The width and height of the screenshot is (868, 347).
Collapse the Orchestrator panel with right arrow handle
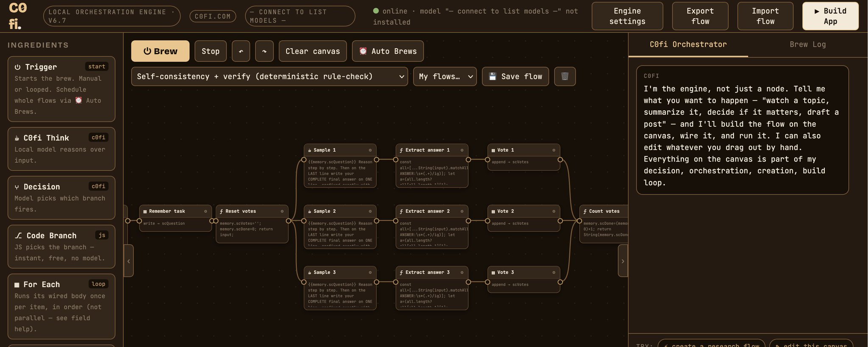pos(623,261)
